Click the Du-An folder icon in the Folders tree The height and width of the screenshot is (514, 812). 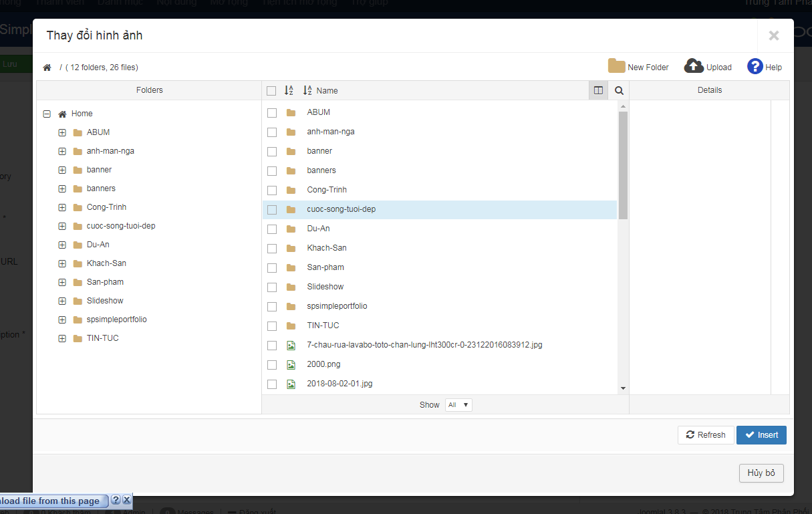pos(78,245)
